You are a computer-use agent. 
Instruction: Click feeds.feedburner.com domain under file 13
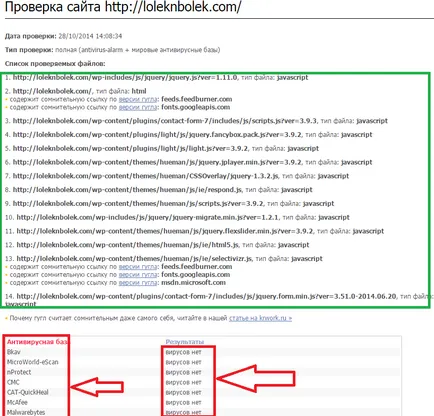[197, 267]
